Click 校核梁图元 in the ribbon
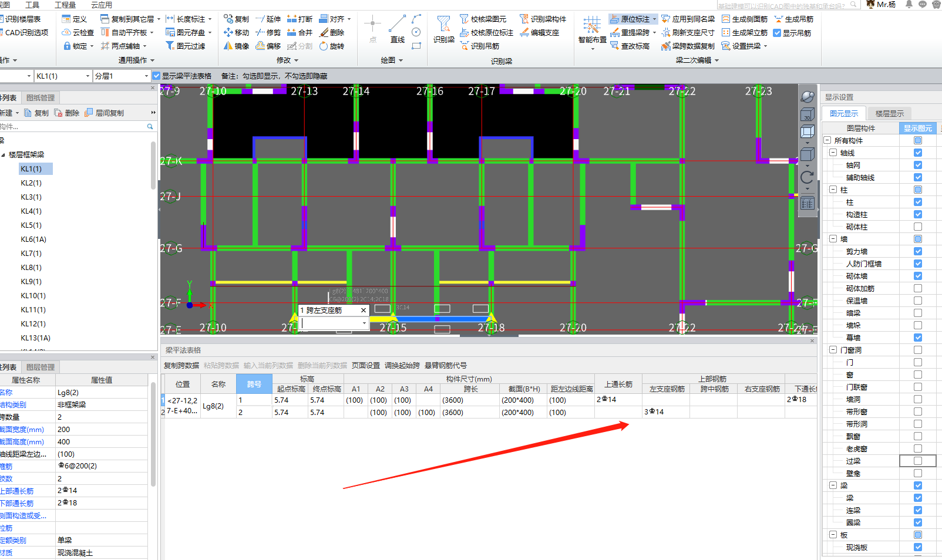Viewport: 942px width, 560px height. (483, 19)
